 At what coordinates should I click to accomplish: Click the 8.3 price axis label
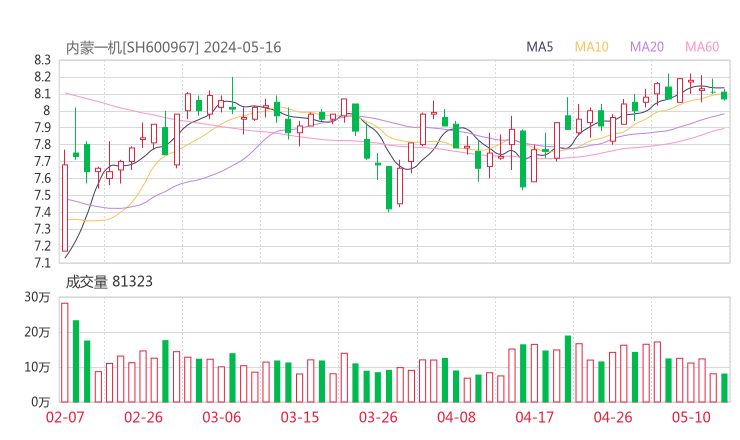click(42, 60)
